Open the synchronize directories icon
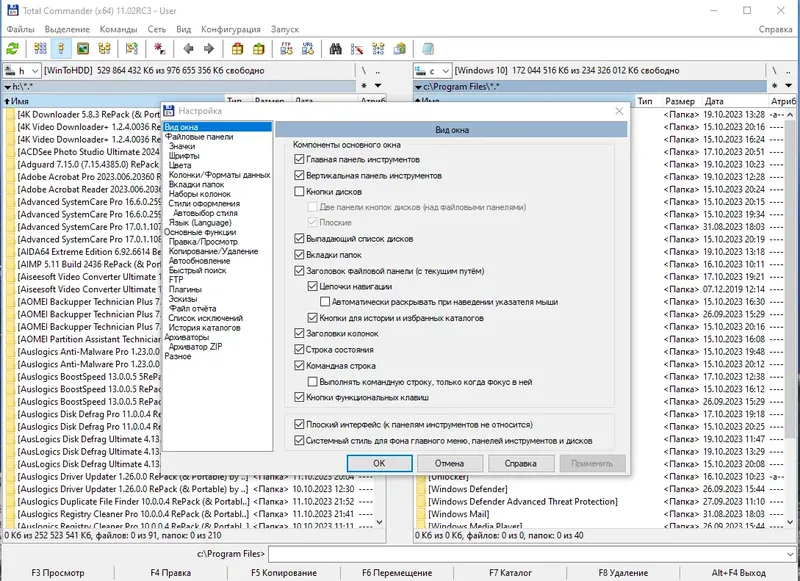The width and height of the screenshot is (800, 581). (378, 49)
